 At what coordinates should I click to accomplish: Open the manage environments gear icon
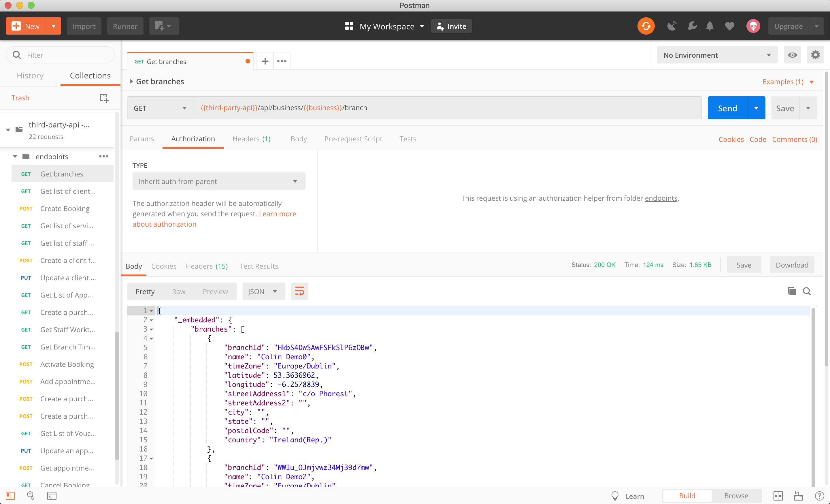pyautogui.click(x=815, y=55)
